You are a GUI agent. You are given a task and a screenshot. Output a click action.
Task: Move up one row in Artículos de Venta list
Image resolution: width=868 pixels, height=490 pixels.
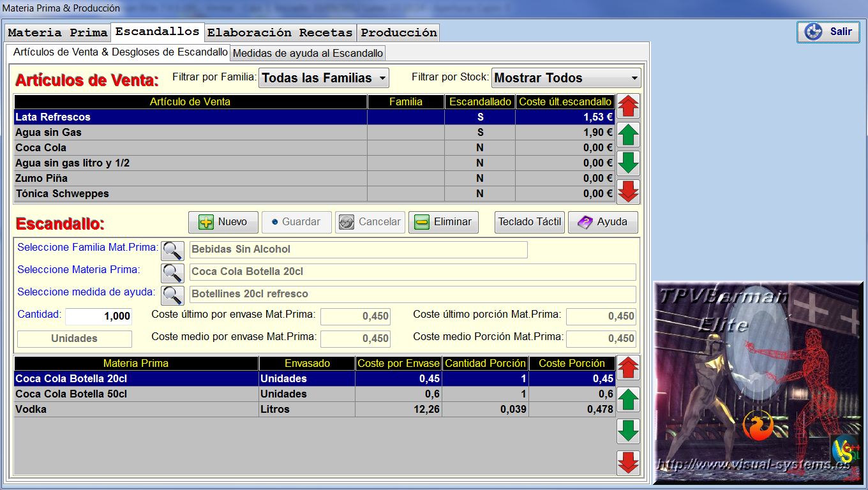[x=629, y=135]
